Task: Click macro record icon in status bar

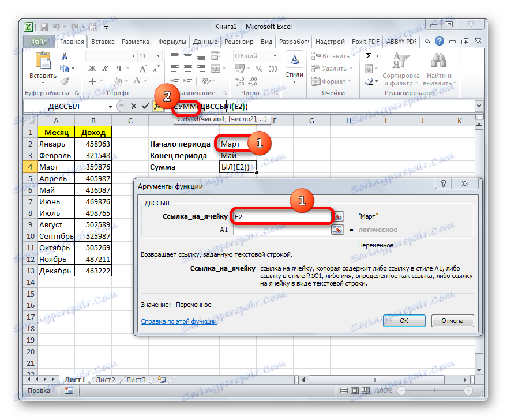Action: [69, 391]
